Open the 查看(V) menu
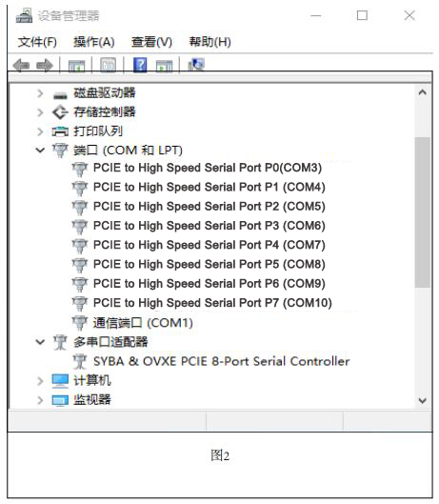 click(151, 42)
